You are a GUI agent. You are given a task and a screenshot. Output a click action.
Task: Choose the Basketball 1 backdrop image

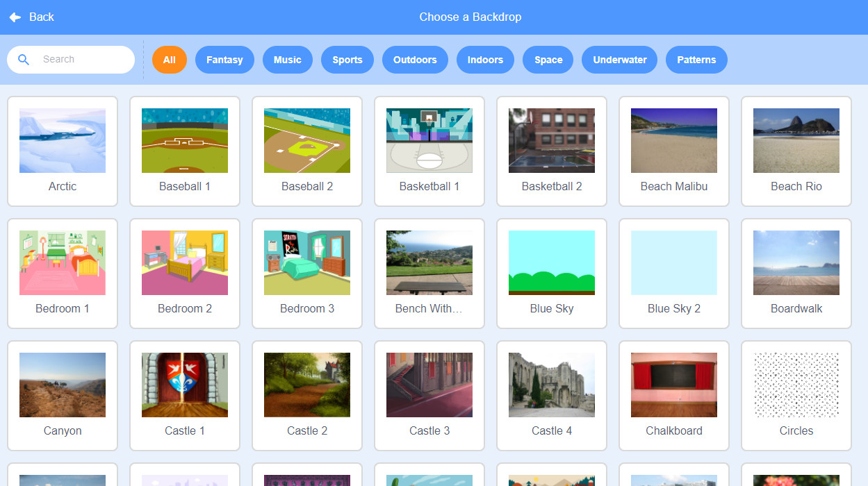click(x=429, y=140)
